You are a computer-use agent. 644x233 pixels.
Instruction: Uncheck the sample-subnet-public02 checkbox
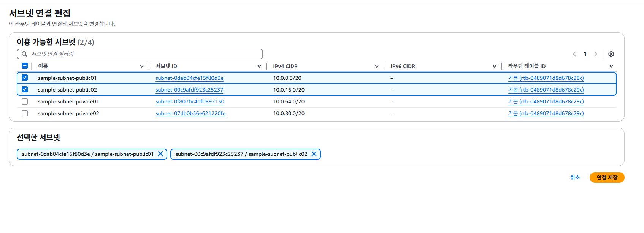tap(25, 89)
